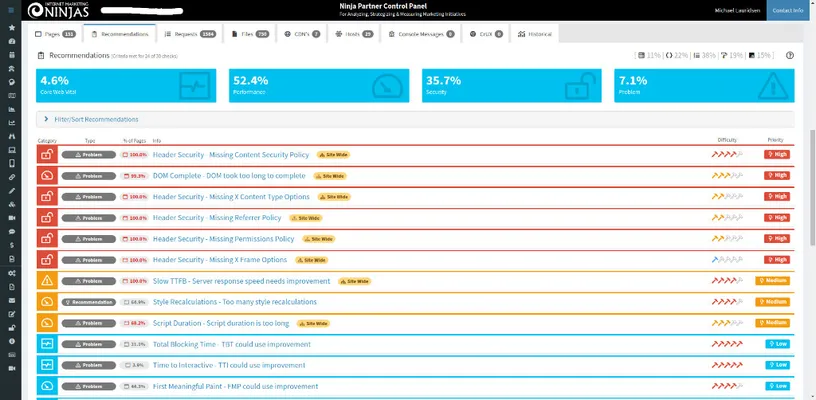Viewport: 816px width, 400px height.
Task: Switch to the Historical tab
Action: (536, 34)
